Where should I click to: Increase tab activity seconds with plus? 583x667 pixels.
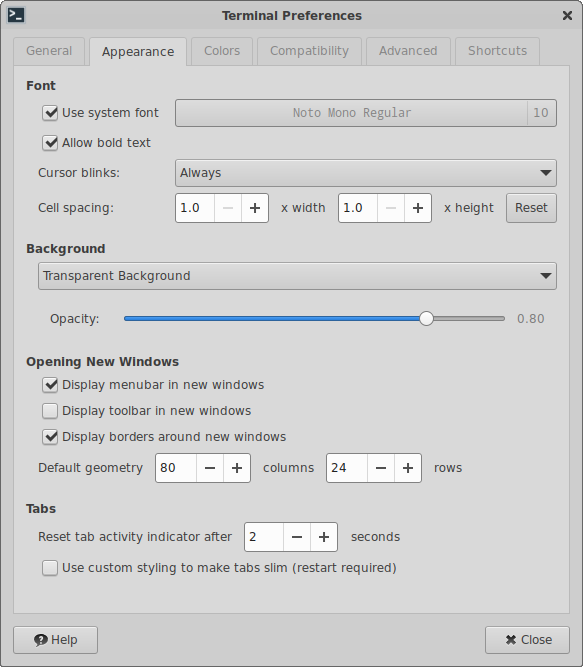[324, 537]
